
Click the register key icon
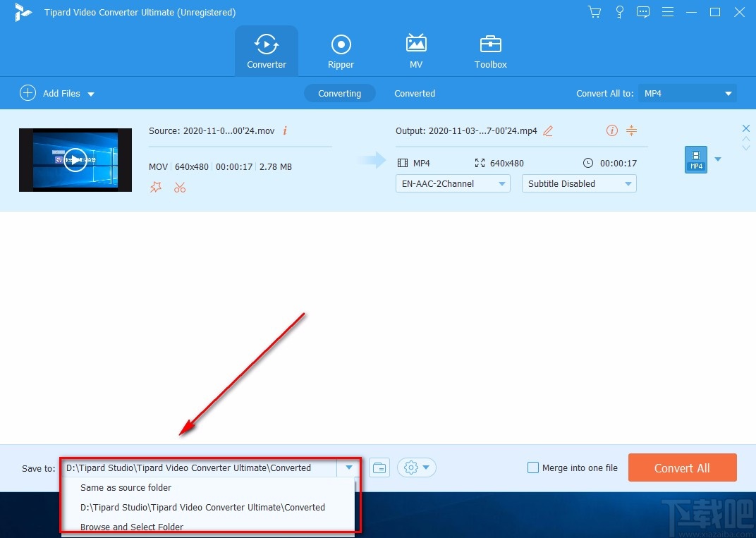coord(620,12)
